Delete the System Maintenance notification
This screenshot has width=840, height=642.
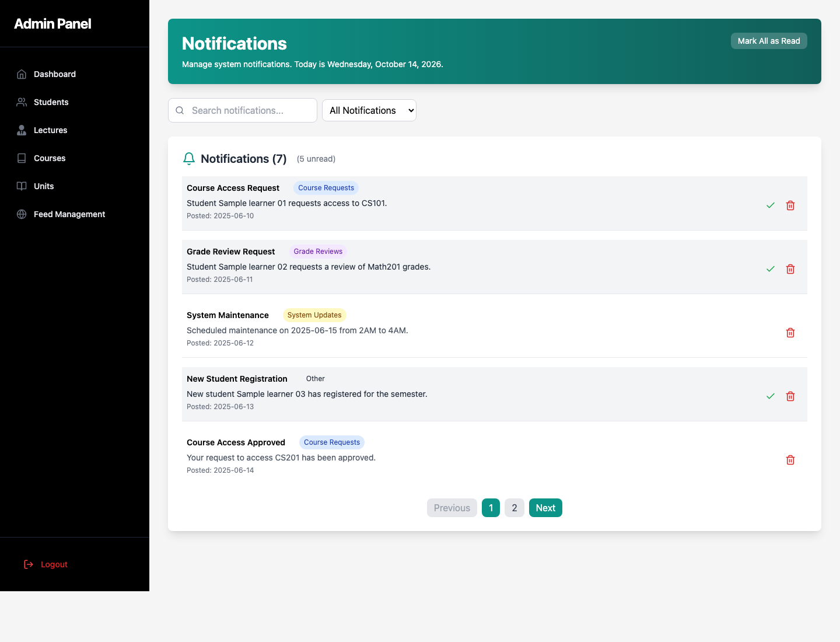[790, 333]
